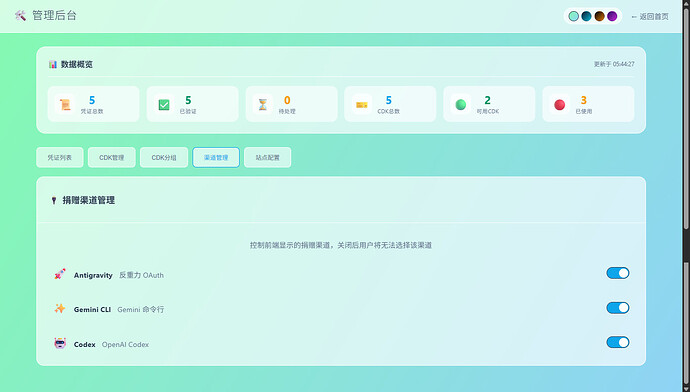Click the scroll icon for 凭证总数
690x392 pixels.
click(x=65, y=104)
